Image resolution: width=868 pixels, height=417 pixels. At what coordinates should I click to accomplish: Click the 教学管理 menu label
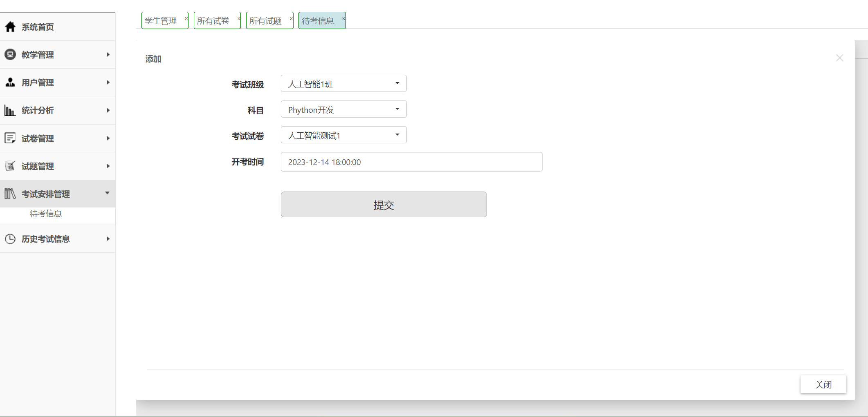[38, 55]
